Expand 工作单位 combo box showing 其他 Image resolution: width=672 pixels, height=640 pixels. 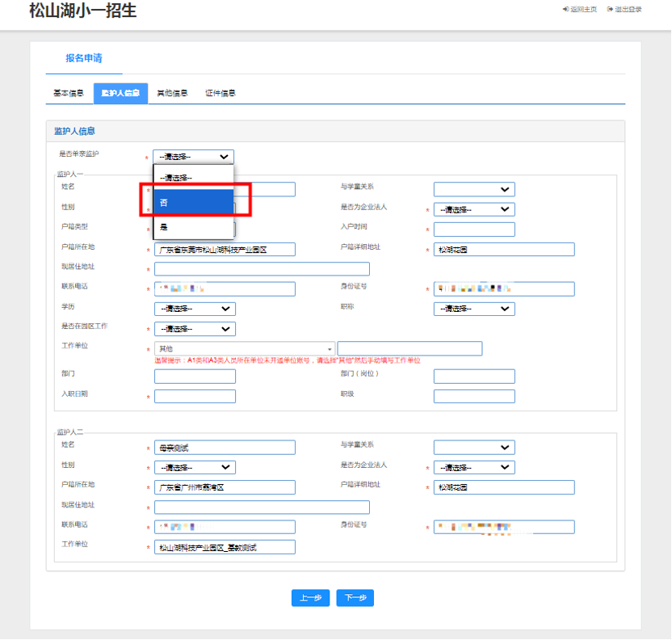(244, 349)
